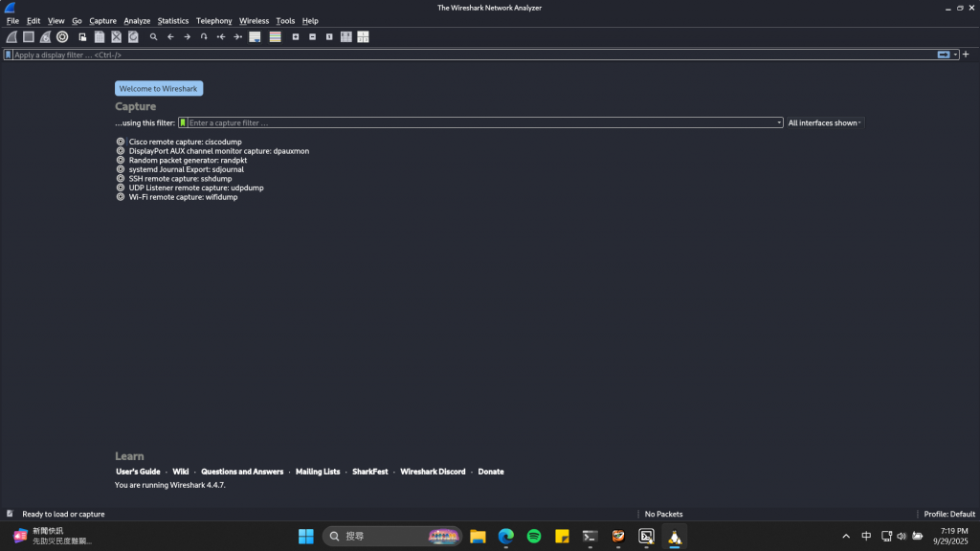Open the File menu

12,21
